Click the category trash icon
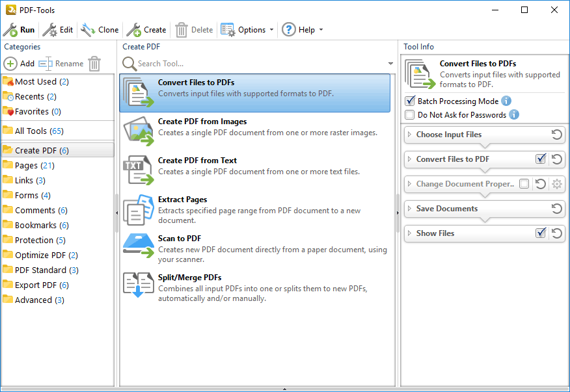The height and width of the screenshot is (392, 570). click(x=94, y=64)
